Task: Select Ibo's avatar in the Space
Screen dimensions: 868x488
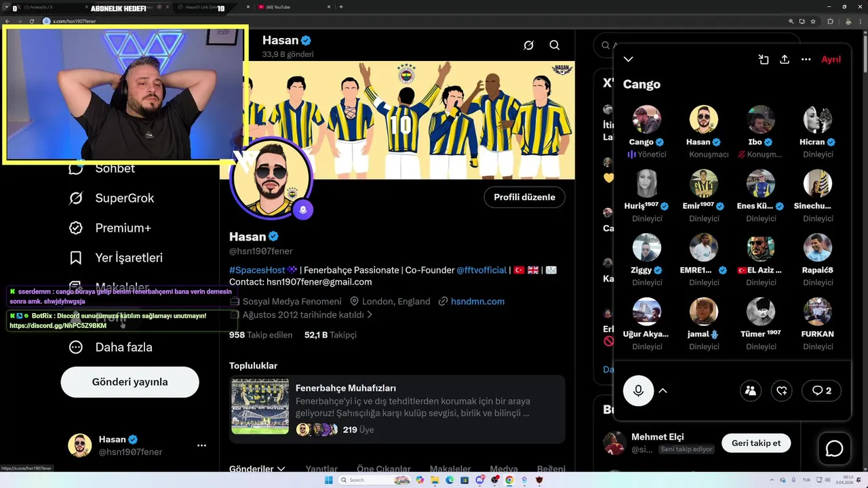Action: (x=761, y=119)
